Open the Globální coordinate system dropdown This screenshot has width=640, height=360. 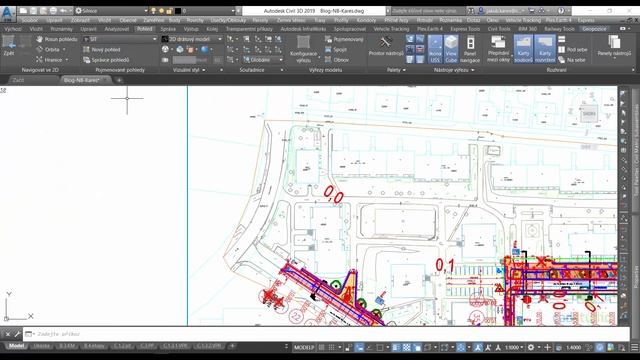pos(263,60)
